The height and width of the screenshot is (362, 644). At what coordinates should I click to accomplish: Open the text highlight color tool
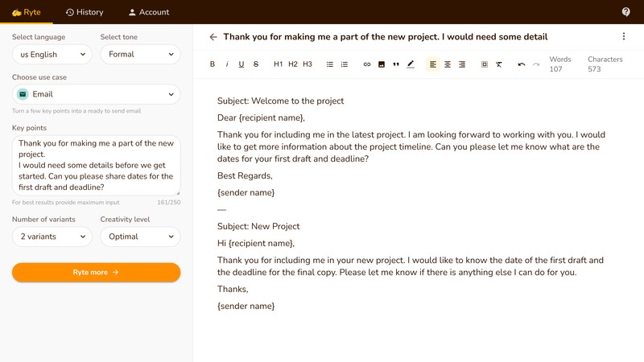(x=411, y=64)
